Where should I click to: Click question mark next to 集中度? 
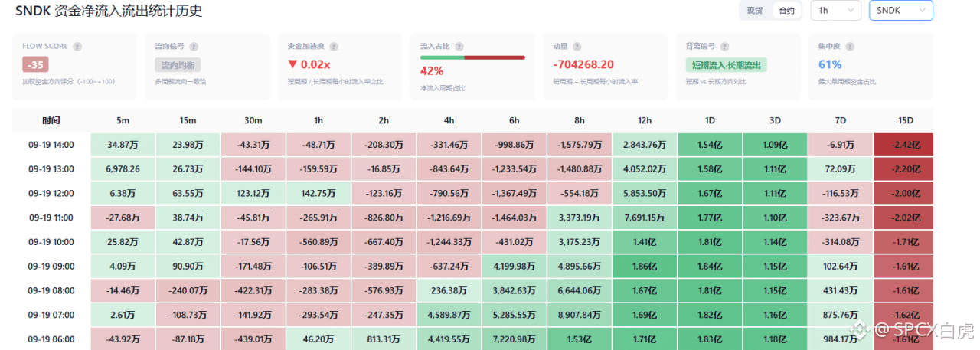[x=848, y=47]
